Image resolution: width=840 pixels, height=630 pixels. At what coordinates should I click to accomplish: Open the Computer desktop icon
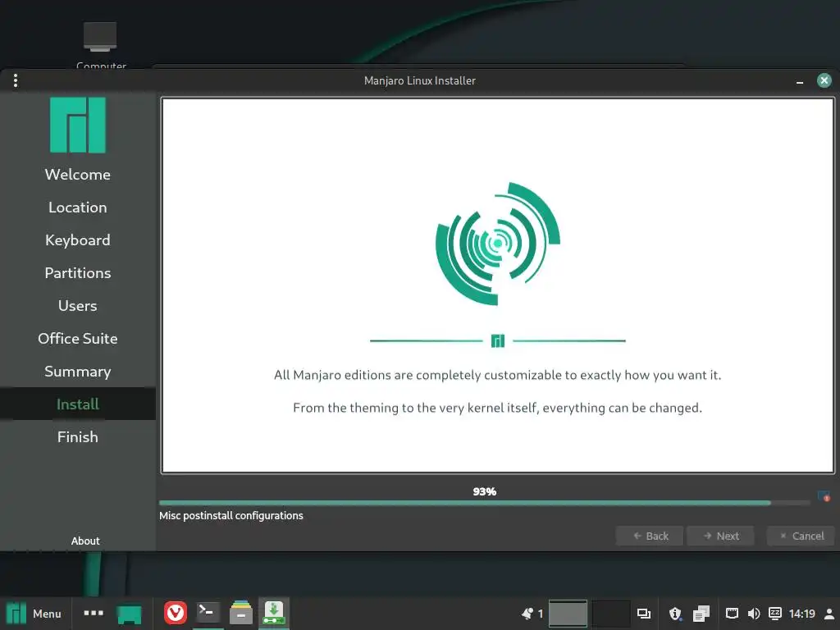[100, 44]
